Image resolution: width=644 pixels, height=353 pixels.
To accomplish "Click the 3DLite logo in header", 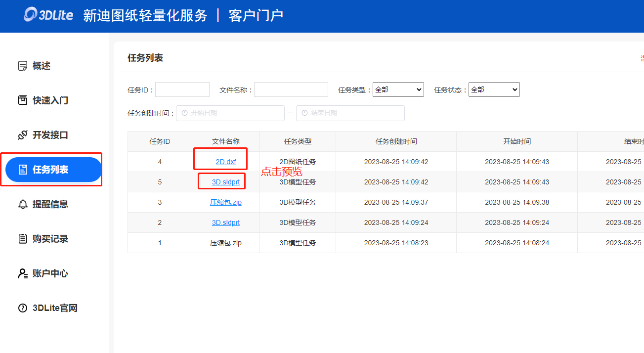I will (x=48, y=15).
